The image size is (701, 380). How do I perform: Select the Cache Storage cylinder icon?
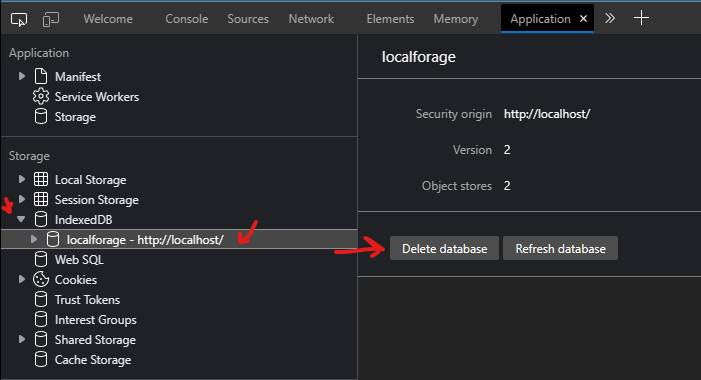tap(41, 359)
